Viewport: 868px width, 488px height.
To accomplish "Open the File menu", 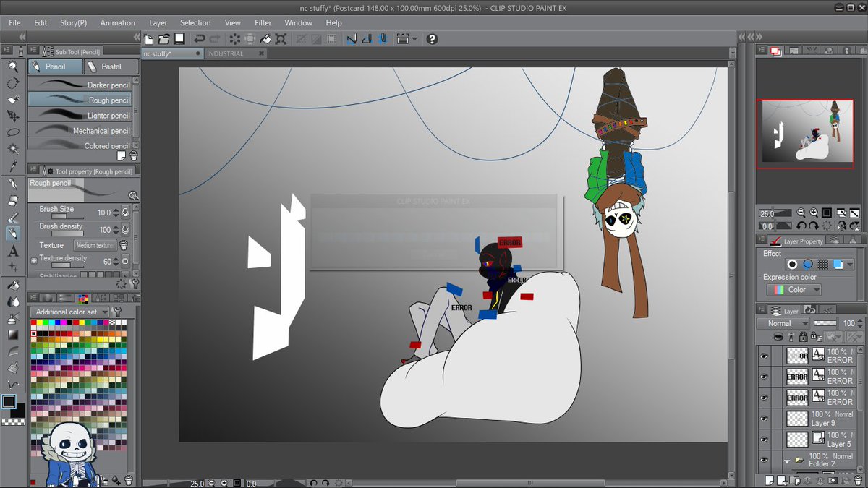I will pos(14,22).
